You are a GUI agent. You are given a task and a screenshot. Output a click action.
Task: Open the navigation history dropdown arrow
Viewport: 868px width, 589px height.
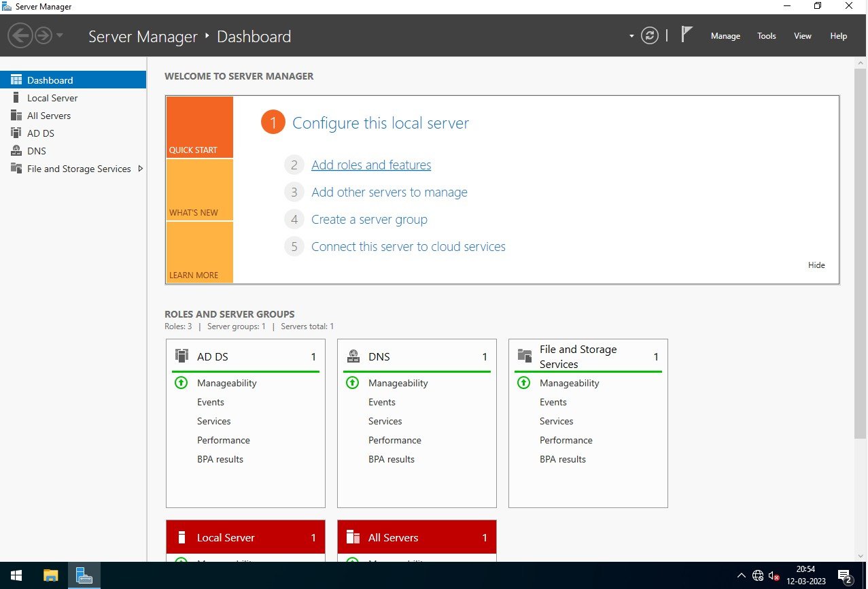pos(60,35)
